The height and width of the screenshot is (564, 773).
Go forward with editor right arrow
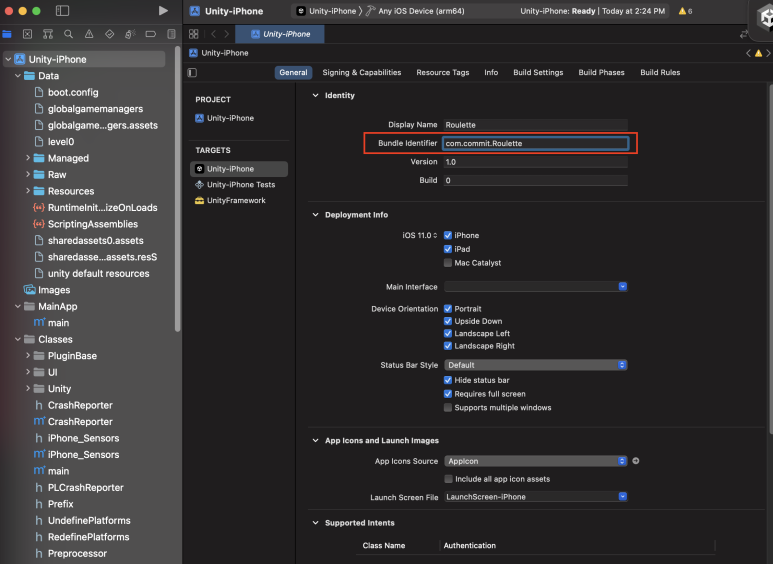click(x=227, y=34)
